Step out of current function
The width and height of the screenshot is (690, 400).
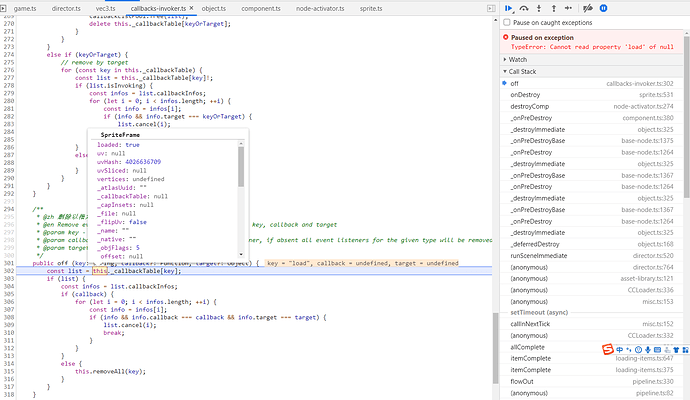(x=554, y=8)
